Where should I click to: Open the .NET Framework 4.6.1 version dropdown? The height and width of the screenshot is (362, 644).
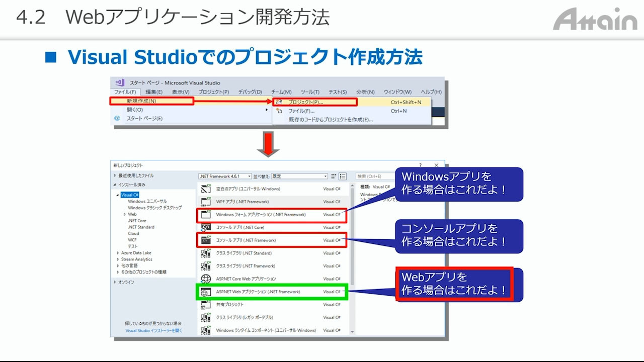tap(225, 176)
